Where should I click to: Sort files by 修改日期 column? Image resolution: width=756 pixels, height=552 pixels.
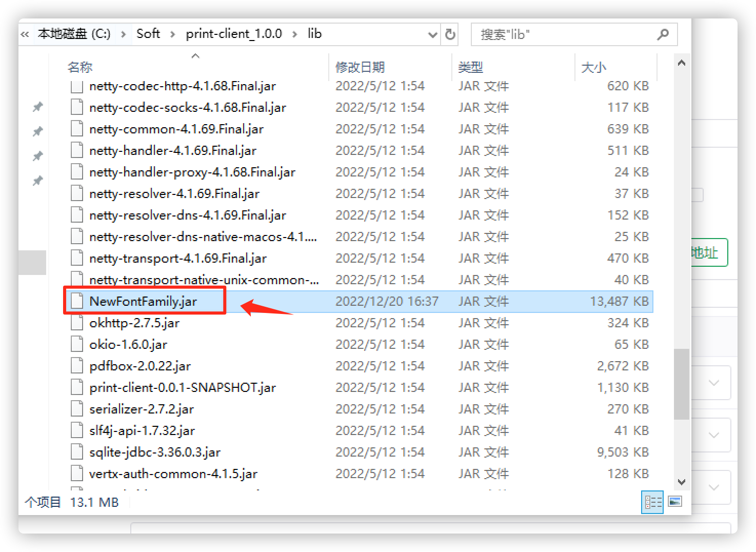pos(360,67)
